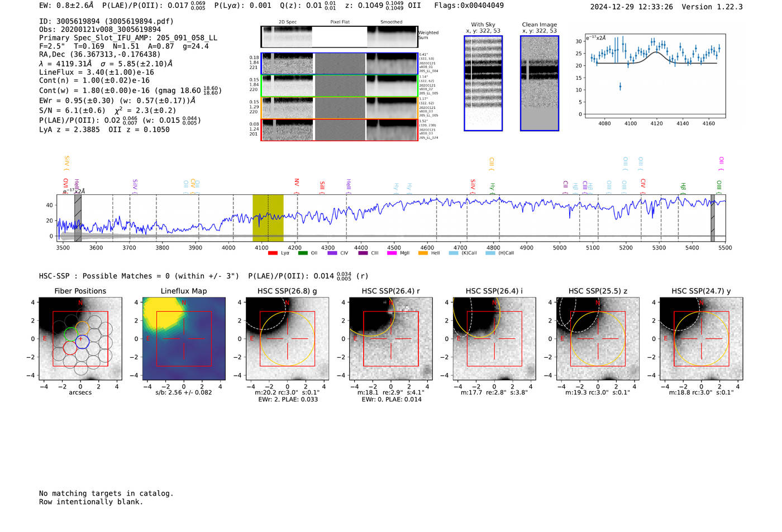Open the Lineflux Map panel
782x532 pixels.
click(184, 339)
